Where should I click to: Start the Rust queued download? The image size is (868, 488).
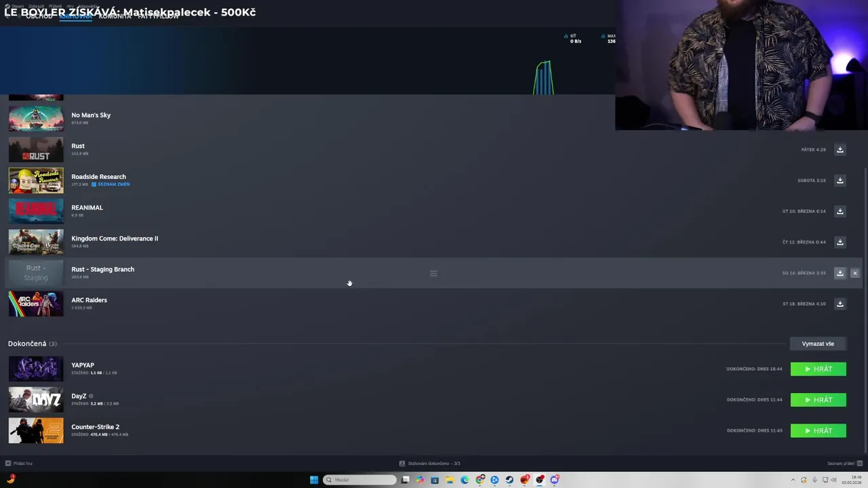point(840,150)
